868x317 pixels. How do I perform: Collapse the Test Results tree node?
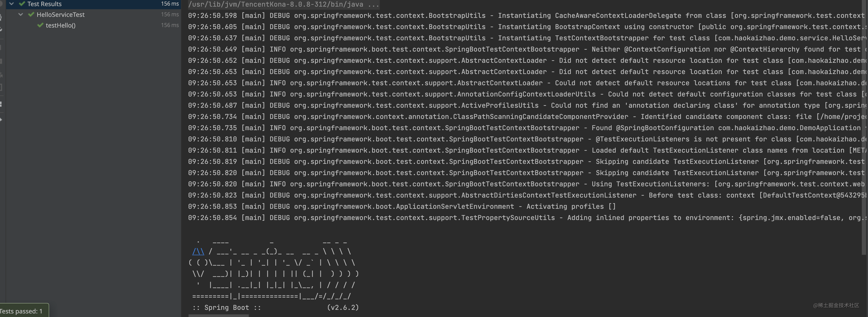coord(11,4)
